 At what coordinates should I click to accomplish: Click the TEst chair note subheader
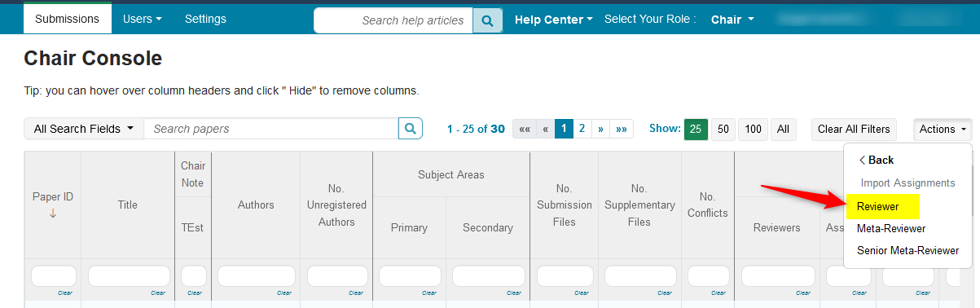[193, 228]
